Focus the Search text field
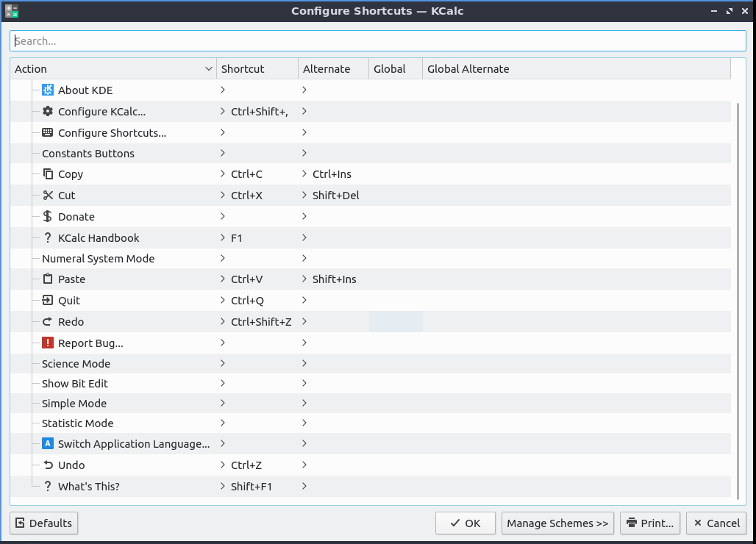Screen dimensions: 756x544 (378, 41)
